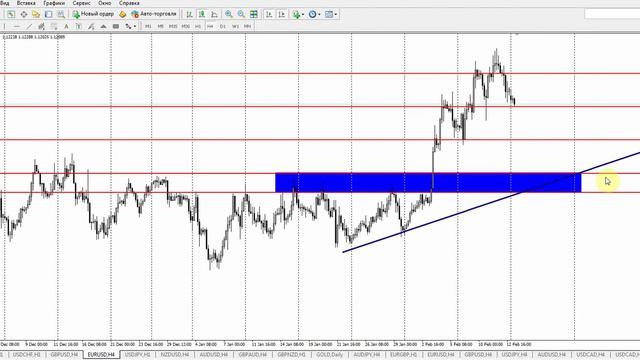
Task: Switch to M15 timeframe
Action: (x=173, y=26)
